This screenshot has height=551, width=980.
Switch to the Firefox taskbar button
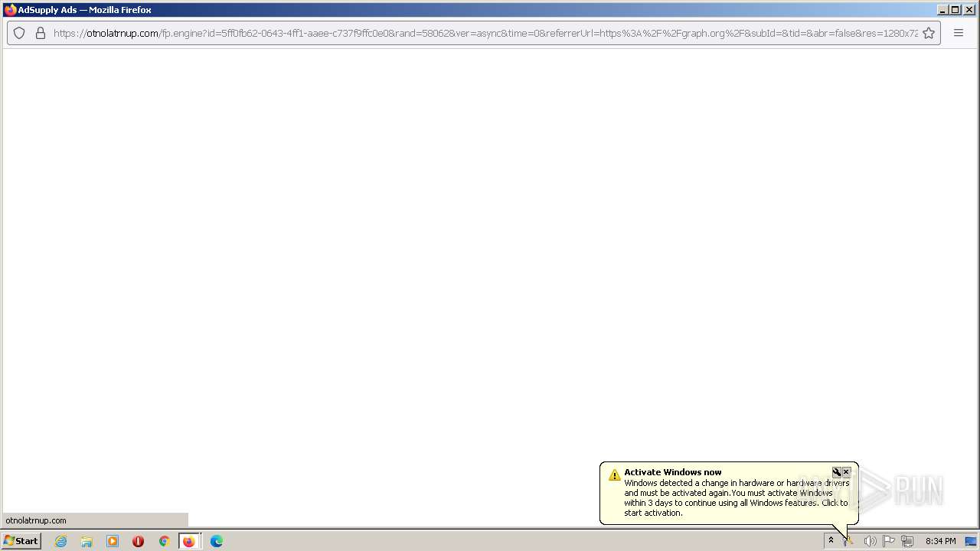coord(189,541)
